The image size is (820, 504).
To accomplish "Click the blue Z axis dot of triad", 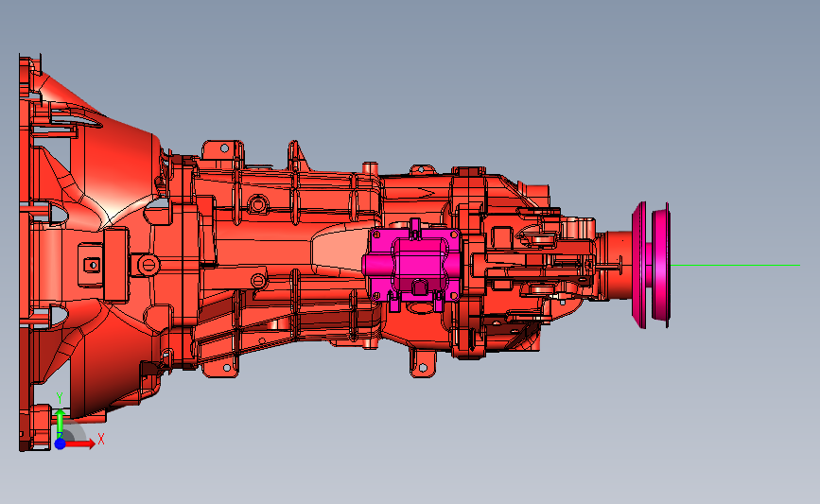I will [x=61, y=443].
